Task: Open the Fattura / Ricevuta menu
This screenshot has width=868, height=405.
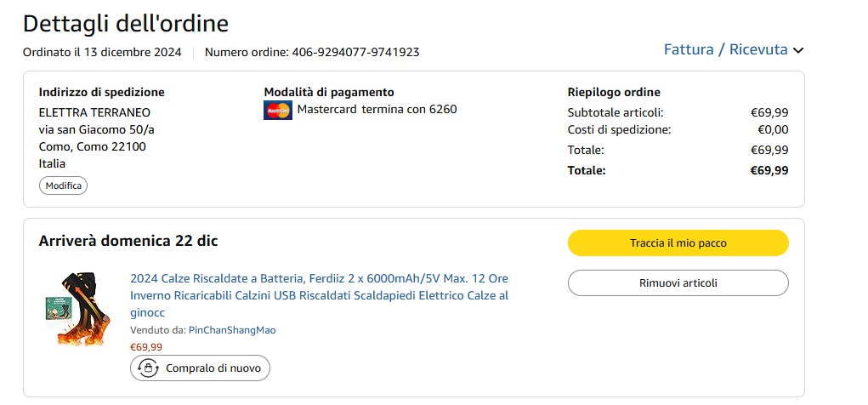Action: pyautogui.click(x=725, y=50)
